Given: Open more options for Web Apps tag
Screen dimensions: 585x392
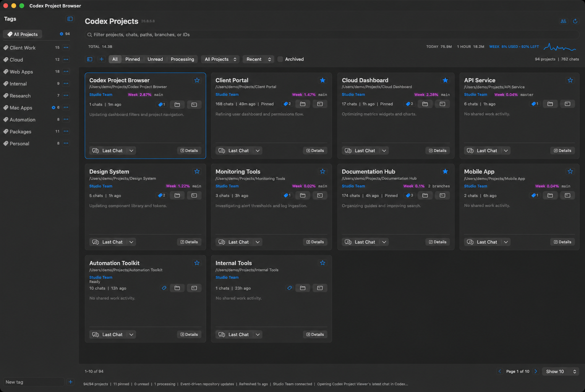Looking at the screenshot, I should click(x=66, y=71).
